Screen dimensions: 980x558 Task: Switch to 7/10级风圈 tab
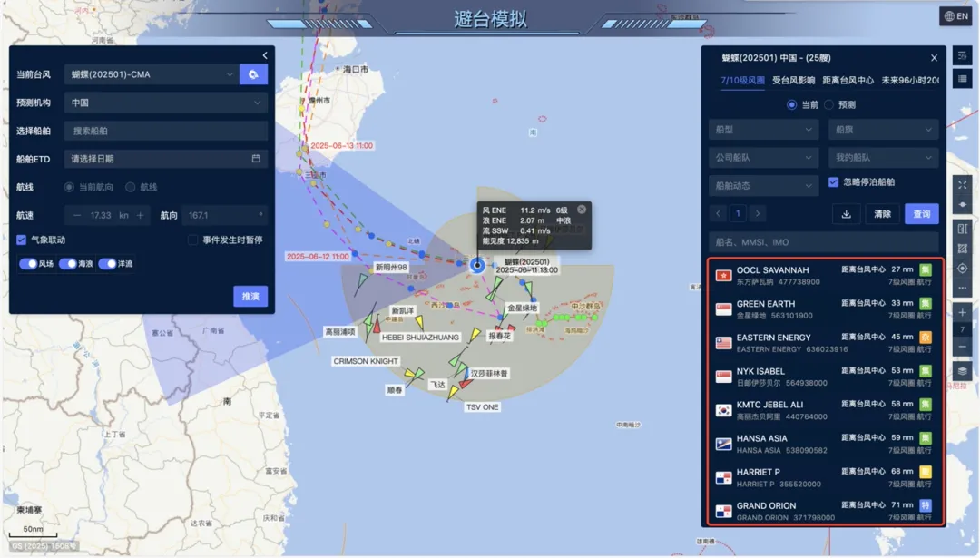click(742, 81)
